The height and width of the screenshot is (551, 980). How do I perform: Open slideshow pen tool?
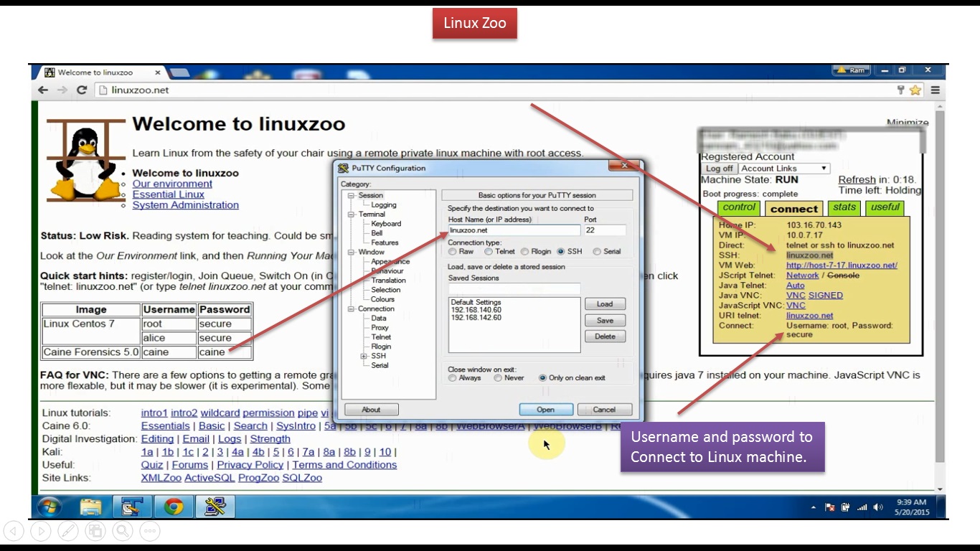[x=68, y=531]
